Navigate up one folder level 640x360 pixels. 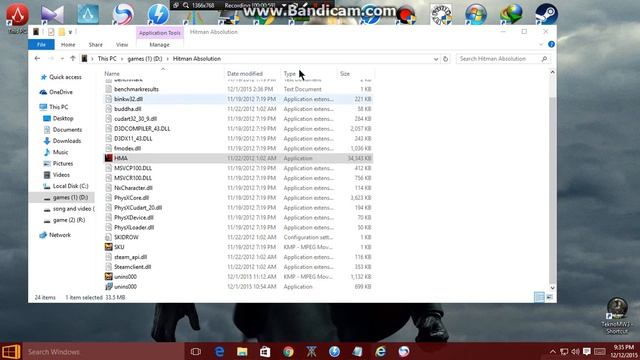click(73, 59)
